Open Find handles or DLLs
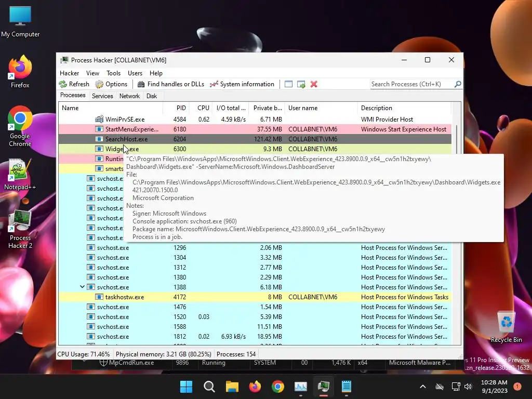The image size is (532, 399). (x=170, y=84)
